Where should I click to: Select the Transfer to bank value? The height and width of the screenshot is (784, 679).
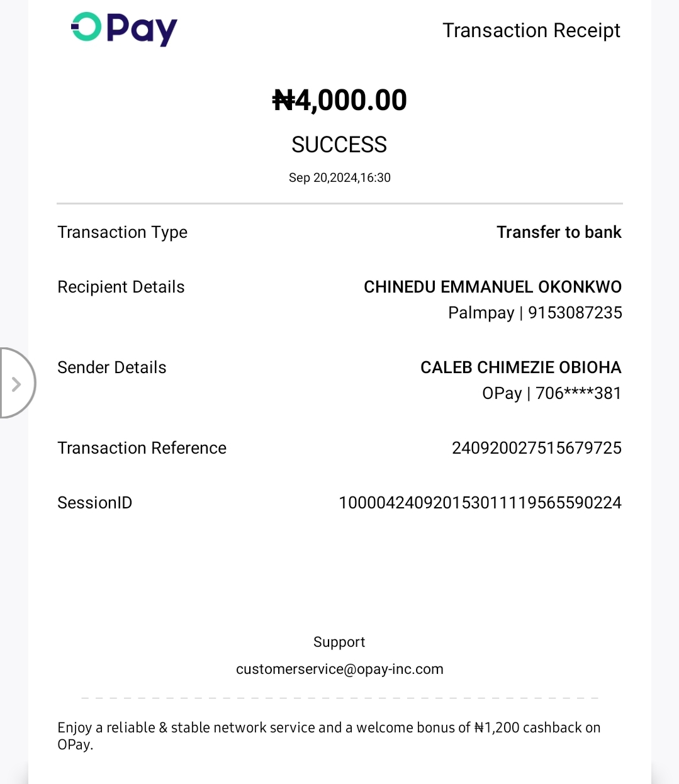[558, 232]
